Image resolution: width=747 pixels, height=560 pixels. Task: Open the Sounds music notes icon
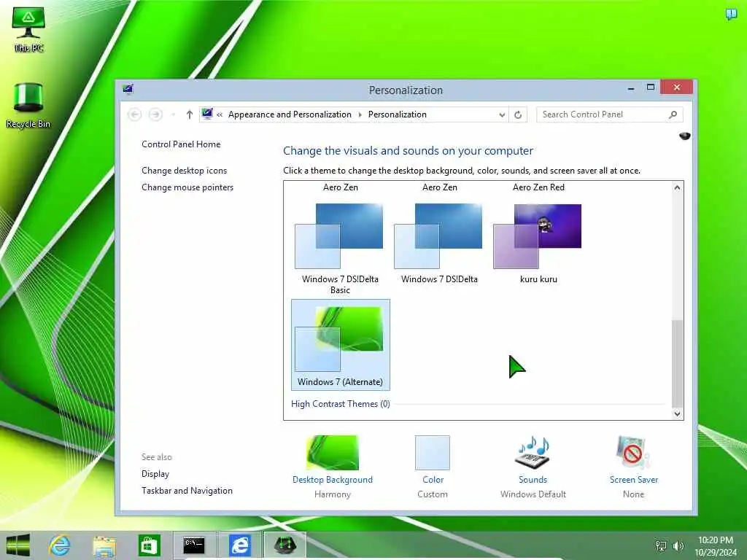(533, 452)
